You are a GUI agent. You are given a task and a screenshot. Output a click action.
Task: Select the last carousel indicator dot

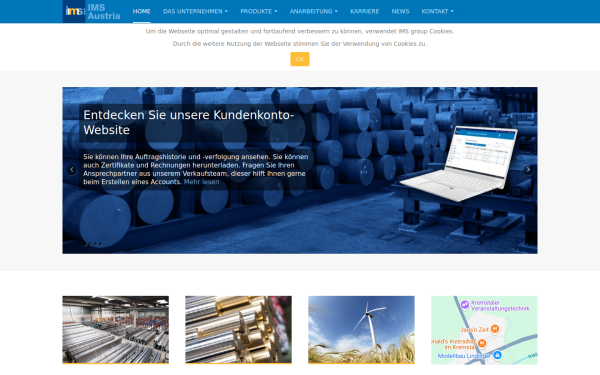pos(100,244)
